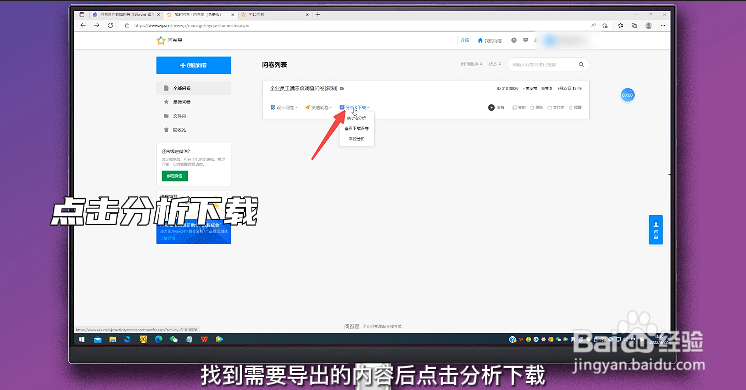The image size is (746, 390).
Task: Open the WPS app in the taskbar
Action: (x=204, y=339)
